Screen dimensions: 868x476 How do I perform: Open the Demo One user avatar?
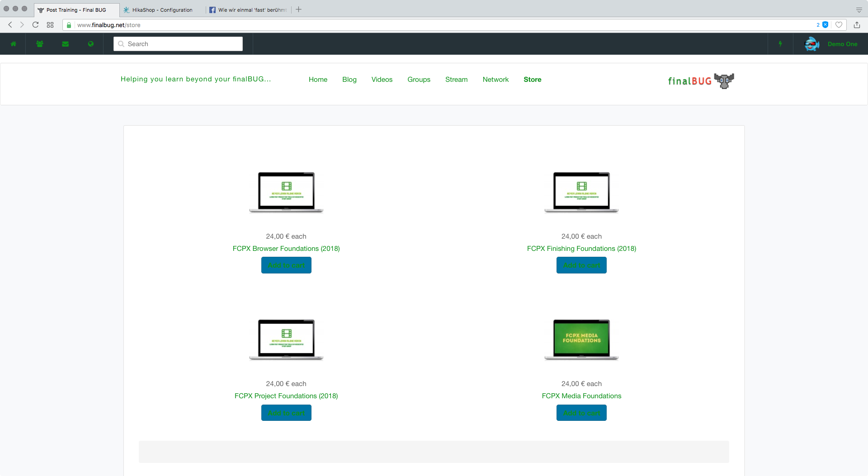point(812,44)
